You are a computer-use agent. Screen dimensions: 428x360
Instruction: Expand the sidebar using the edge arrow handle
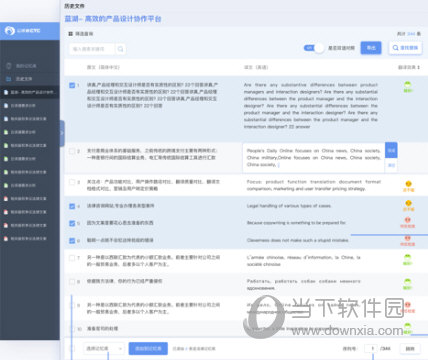click(62, 133)
